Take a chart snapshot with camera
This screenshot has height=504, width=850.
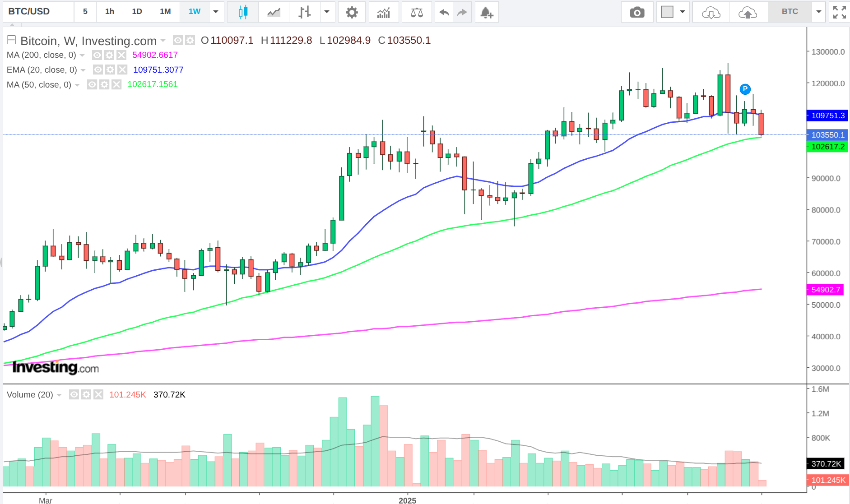click(x=637, y=12)
